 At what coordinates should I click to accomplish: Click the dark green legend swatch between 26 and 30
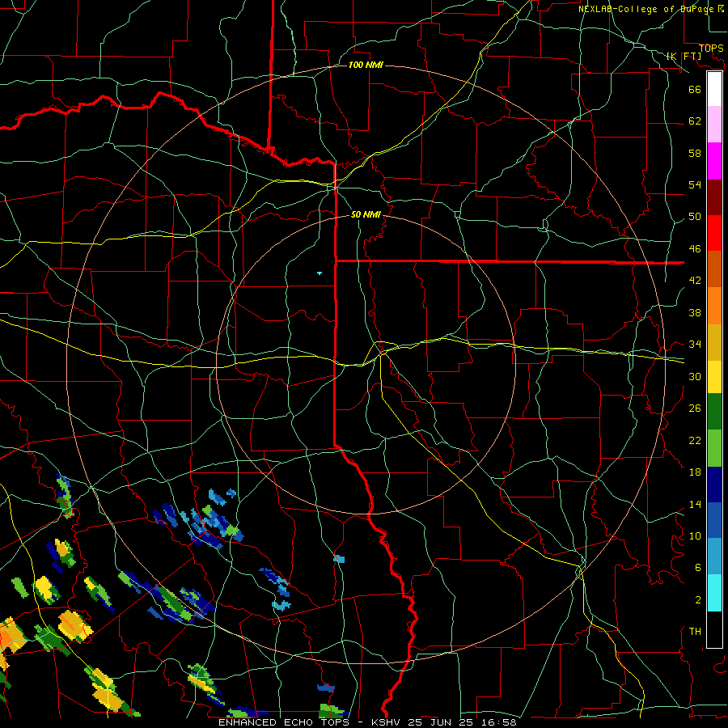click(x=714, y=412)
